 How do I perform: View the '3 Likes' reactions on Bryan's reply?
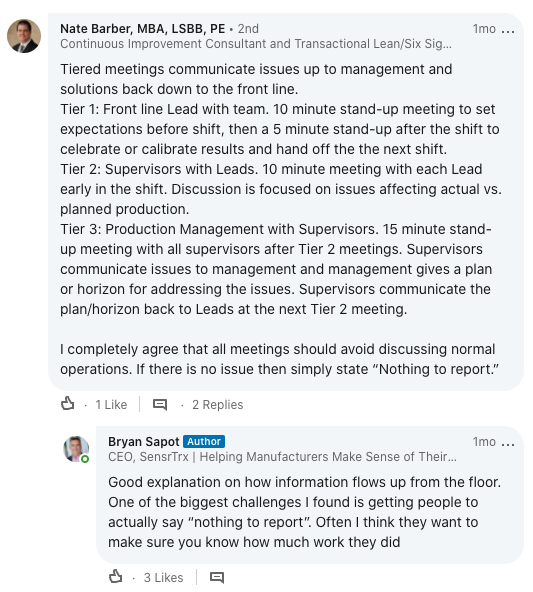[x=163, y=578]
